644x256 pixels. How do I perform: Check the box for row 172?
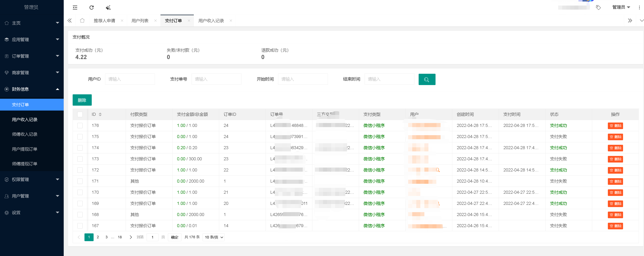point(80,170)
